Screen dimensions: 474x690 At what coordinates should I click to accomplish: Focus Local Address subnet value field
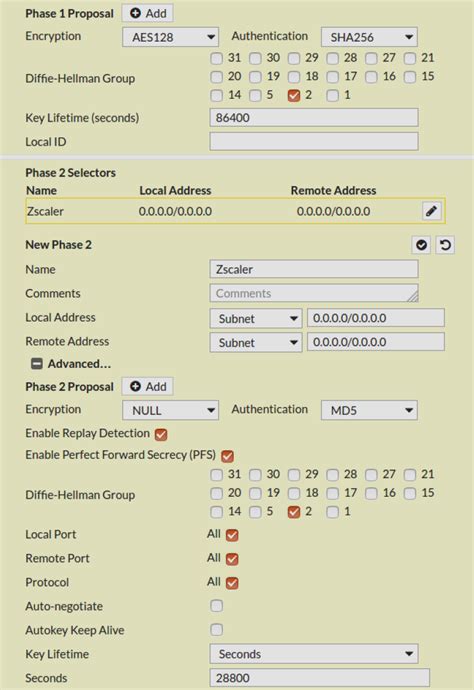(376, 318)
